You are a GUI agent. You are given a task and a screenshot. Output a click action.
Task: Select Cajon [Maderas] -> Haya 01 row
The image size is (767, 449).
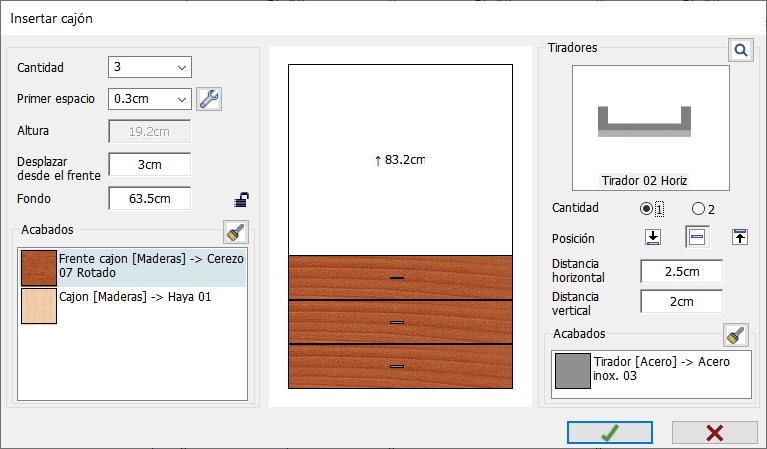[x=133, y=306]
